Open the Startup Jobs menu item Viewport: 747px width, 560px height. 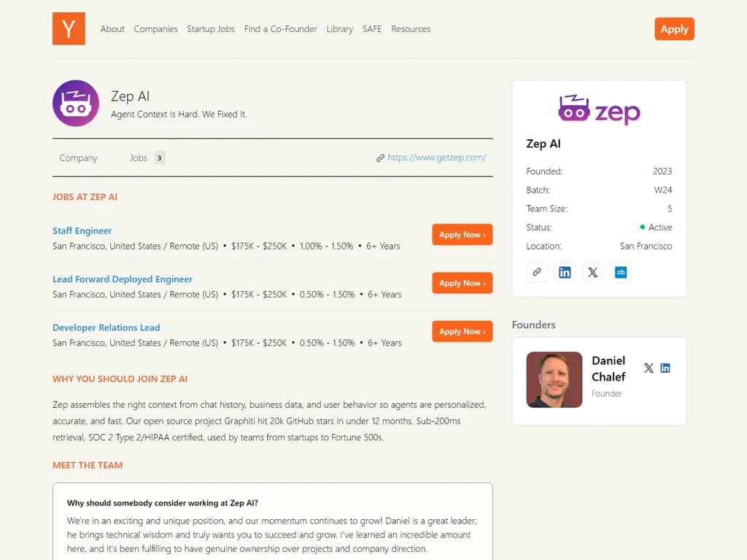pyautogui.click(x=211, y=29)
